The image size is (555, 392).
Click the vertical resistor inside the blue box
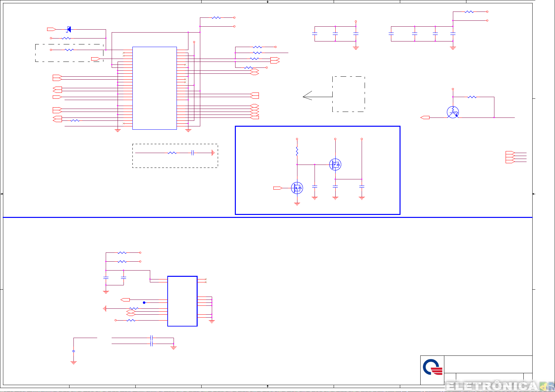(x=297, y=151)
